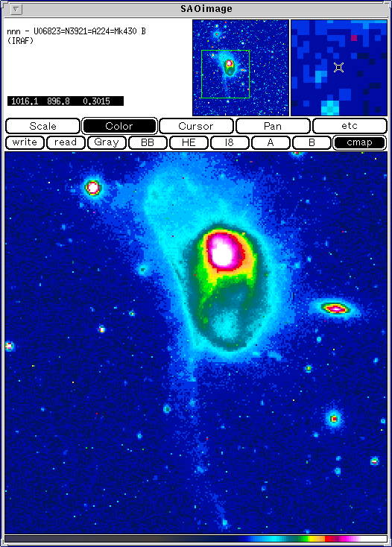Choose the HE color map
Viewport: 392px width, 547px height.
189,142
